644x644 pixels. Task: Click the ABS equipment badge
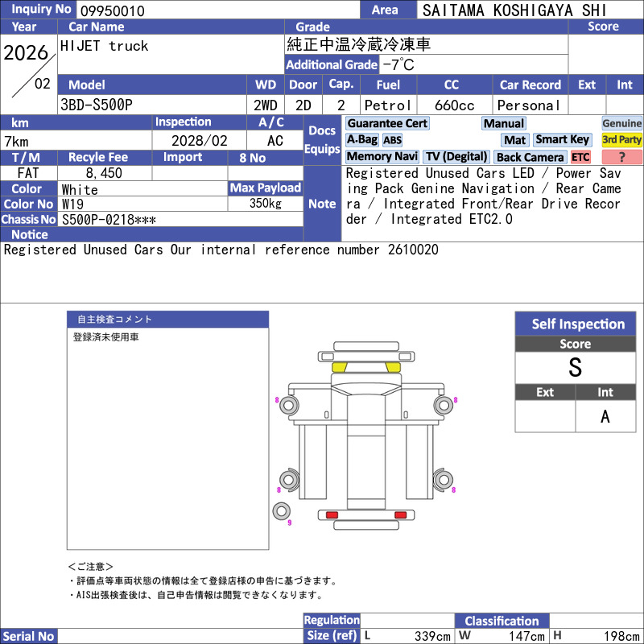click(392, 140)
